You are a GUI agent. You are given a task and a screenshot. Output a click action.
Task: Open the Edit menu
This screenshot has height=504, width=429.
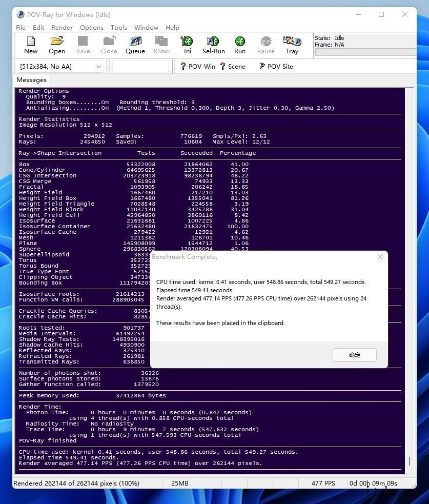[38, 28]
